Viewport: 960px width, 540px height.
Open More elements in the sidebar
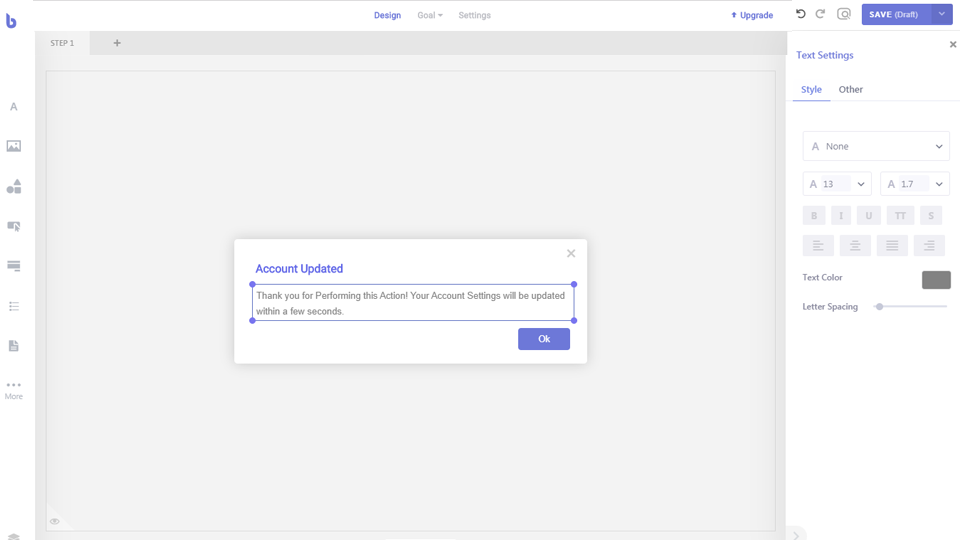click(x=13, y=390)
